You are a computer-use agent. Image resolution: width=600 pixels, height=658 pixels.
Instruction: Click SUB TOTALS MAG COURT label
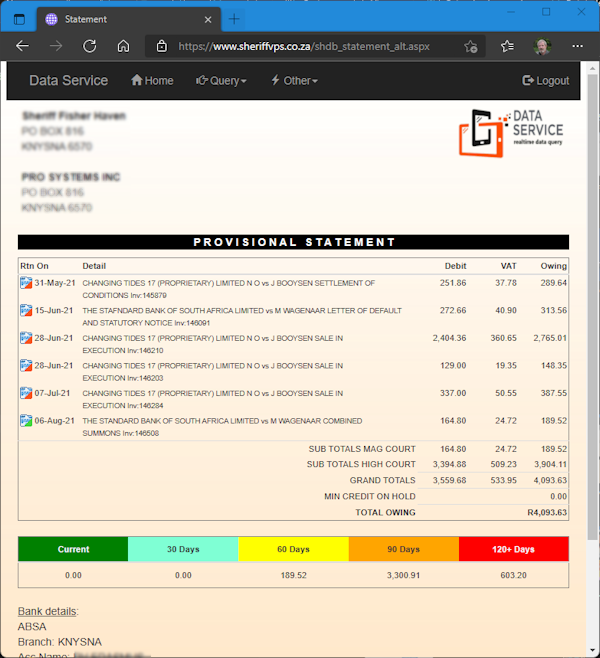tap(362, 449)
